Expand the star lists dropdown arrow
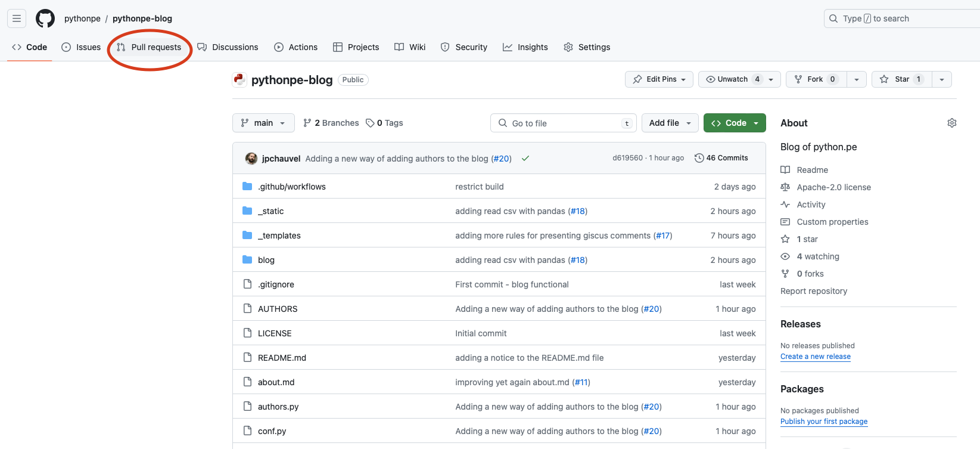Viewport: 980px width, 449px height. 942,79
